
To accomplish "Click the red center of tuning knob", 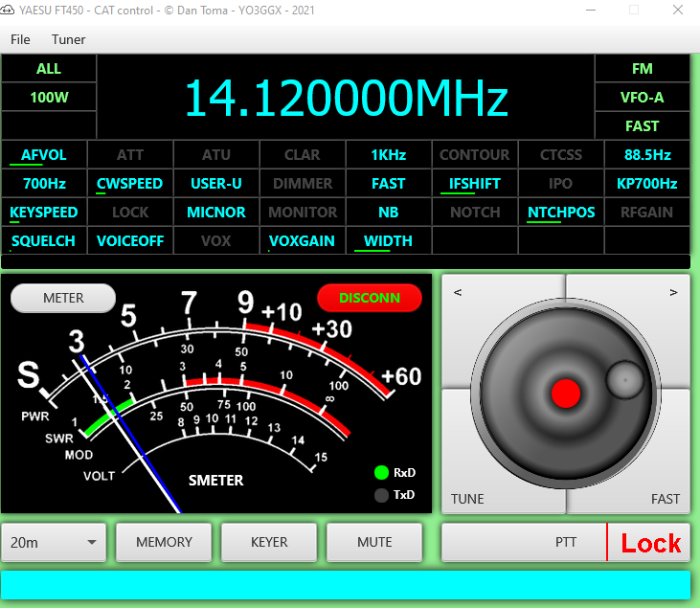I will coord(566,394).
